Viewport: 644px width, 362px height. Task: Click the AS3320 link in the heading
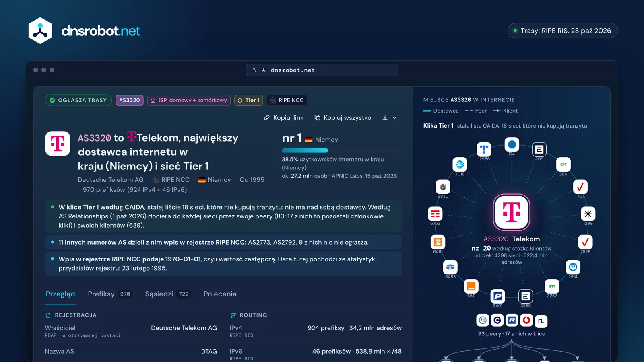click(95, 138)
